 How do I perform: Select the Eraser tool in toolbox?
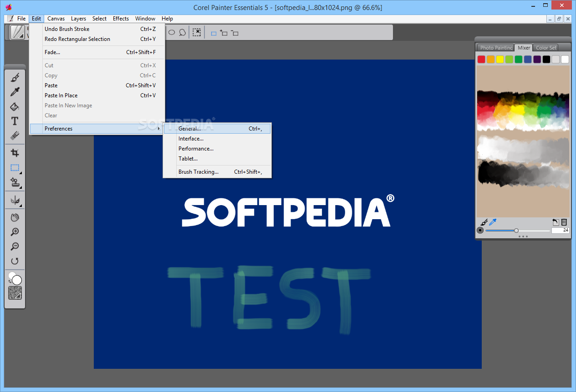click(15, 136)
